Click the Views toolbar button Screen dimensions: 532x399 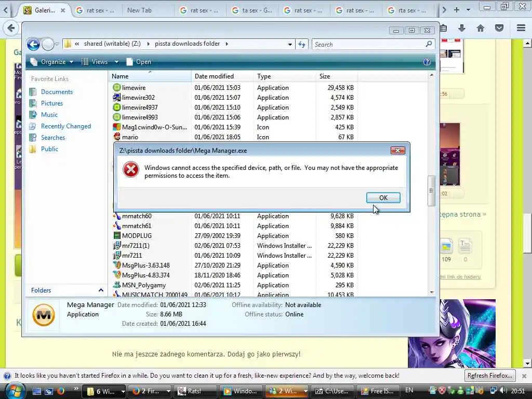point(95,62)
